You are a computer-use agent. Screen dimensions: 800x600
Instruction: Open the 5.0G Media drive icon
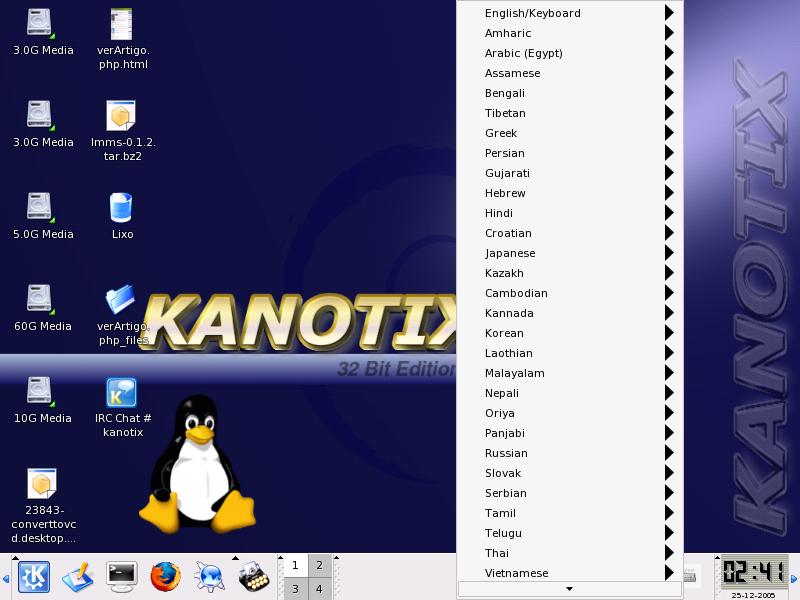(x=40, y=207)
